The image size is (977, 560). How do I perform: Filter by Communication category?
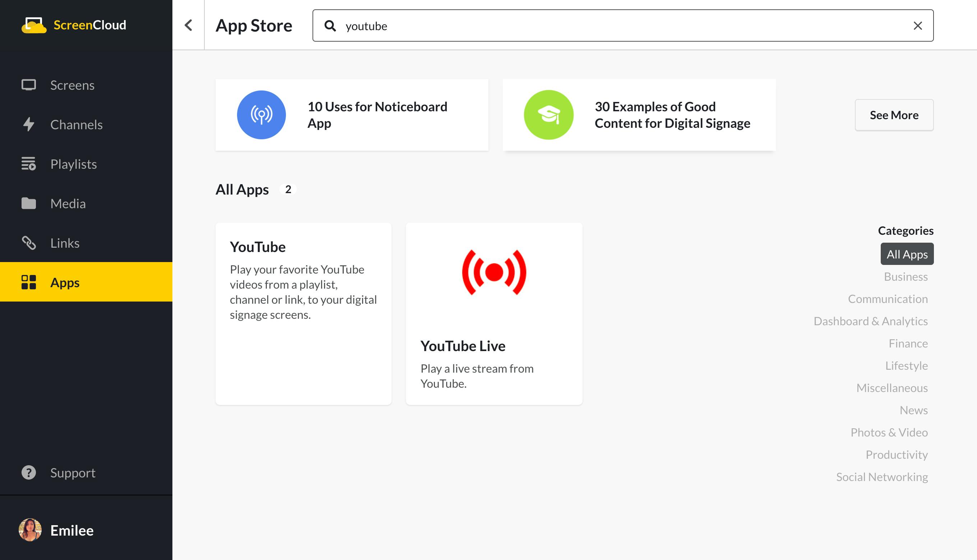[x=888, y=299]
